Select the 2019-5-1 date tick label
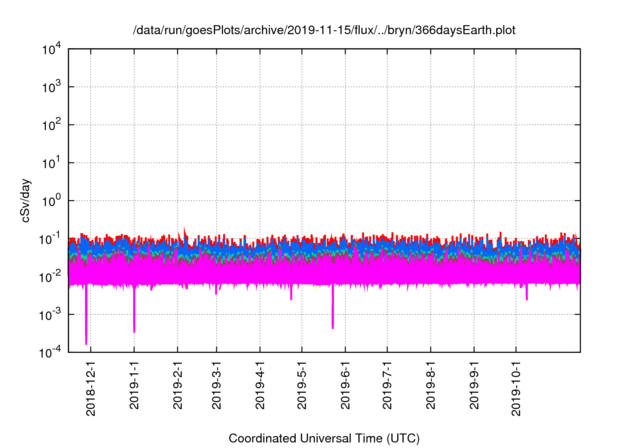640x448 pixels. (301, 384)
